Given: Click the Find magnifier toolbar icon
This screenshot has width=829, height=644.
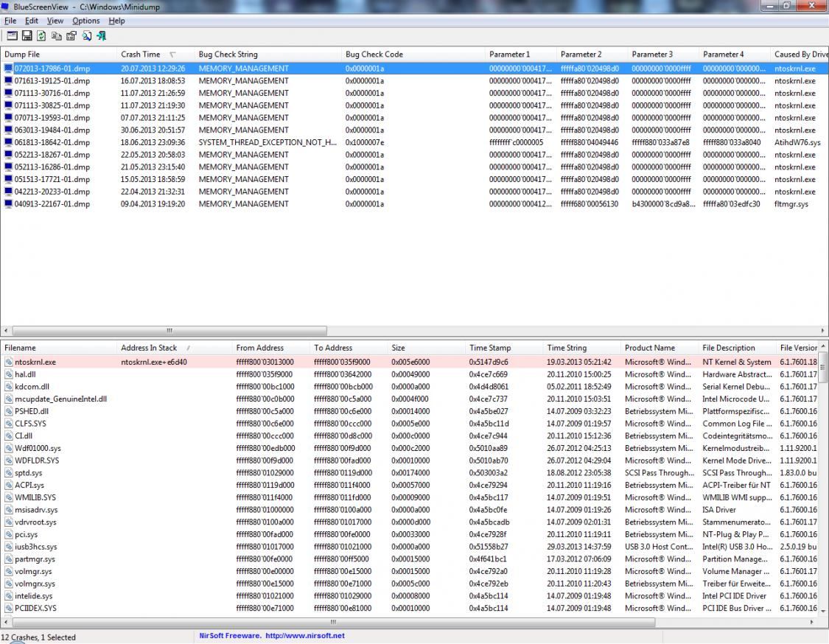Looking at the screenshot, I should click(87, 36).
